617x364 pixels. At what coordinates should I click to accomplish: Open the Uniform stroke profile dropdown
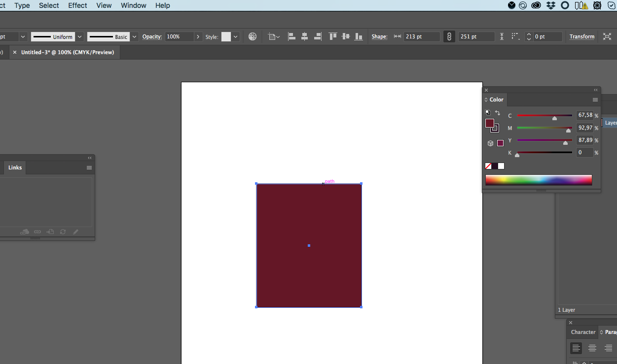(79, 36)
